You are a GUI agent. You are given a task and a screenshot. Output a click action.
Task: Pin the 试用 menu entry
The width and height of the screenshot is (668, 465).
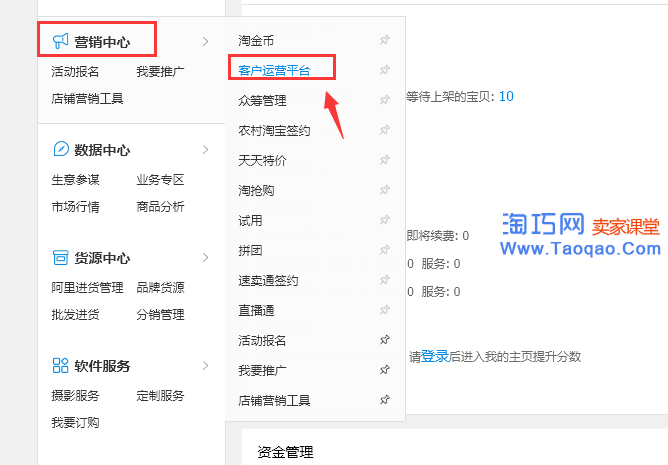[x=385, y=220]
